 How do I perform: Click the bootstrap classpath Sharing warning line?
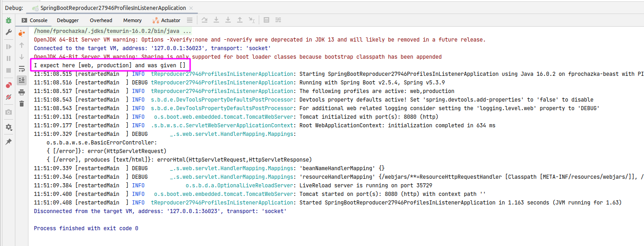[x=238, y=57]
